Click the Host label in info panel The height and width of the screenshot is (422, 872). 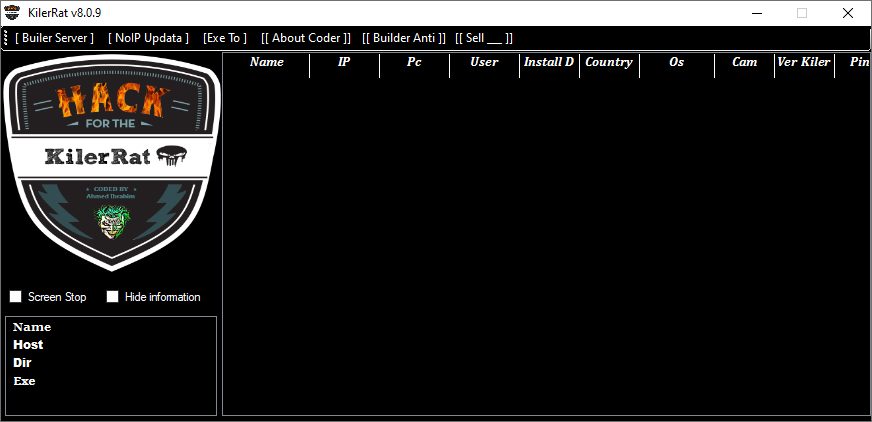tap(28, 345)
